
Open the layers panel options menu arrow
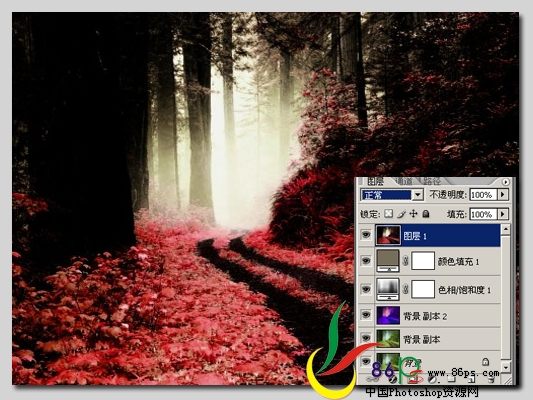pyautogui.click(x=505, y=182)
